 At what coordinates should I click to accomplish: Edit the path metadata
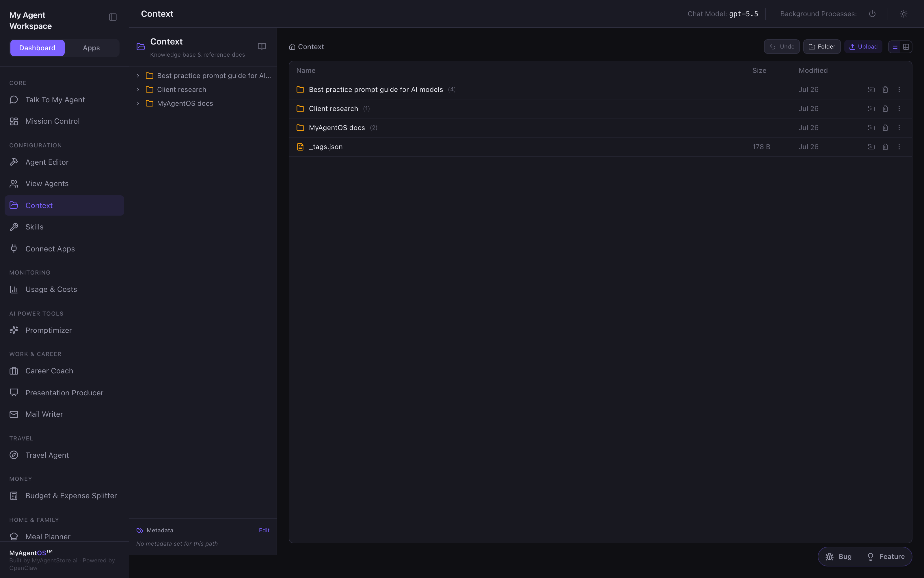point(264,530)
